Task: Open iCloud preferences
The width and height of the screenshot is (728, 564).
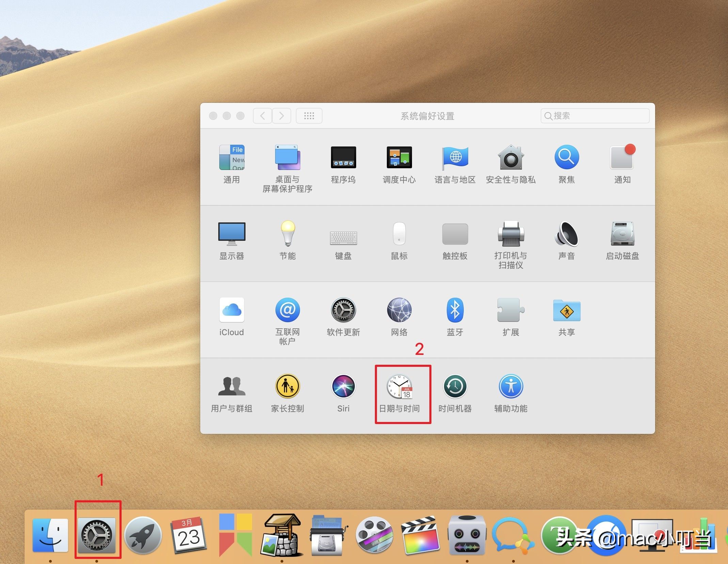Action: point(232,310)
